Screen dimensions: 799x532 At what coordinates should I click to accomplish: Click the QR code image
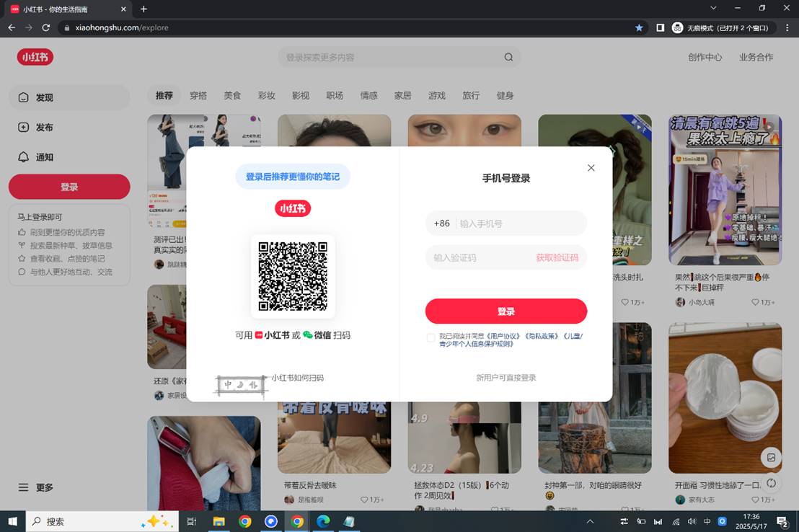pyautogui.click(x=293, y=276)
